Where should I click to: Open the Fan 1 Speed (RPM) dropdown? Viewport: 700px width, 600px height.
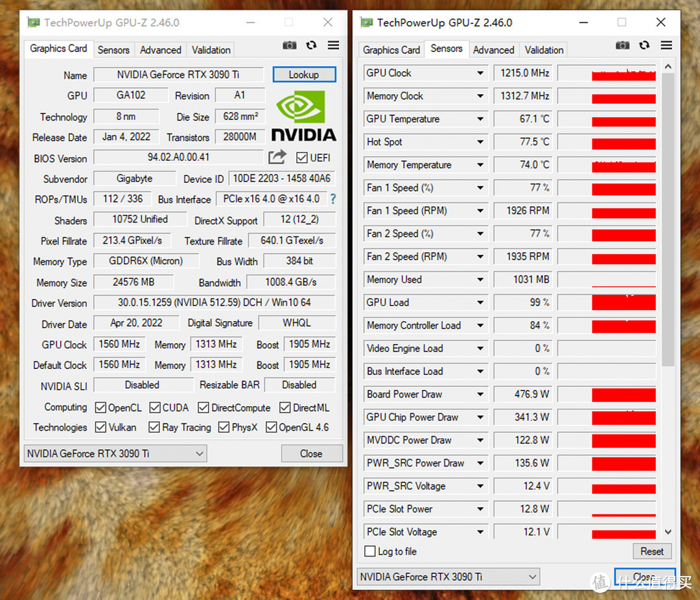point(480,210)
